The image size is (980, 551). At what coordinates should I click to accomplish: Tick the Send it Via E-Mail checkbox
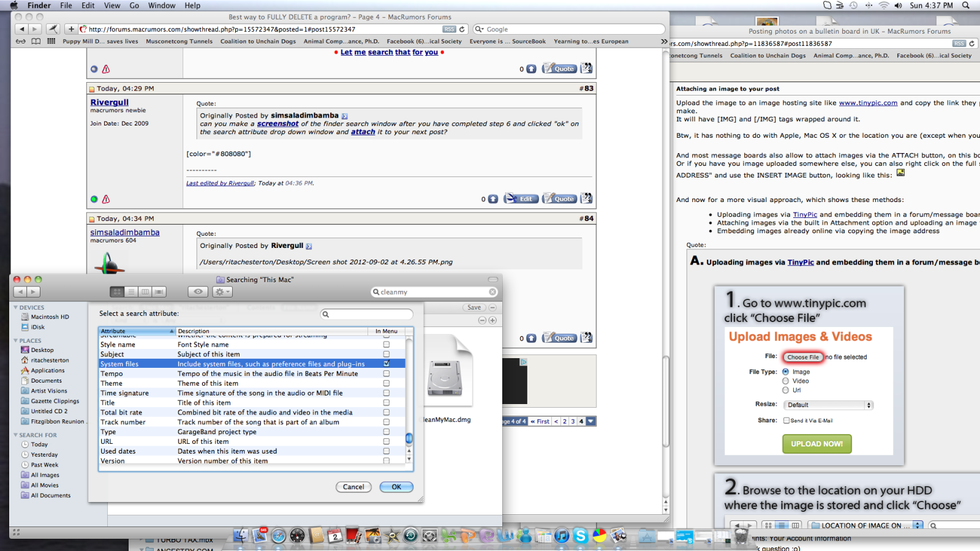pyautogui.click(x=786, y=421)
